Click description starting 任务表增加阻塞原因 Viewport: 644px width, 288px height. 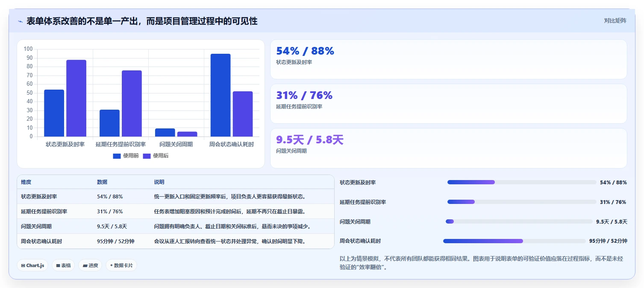230,212
